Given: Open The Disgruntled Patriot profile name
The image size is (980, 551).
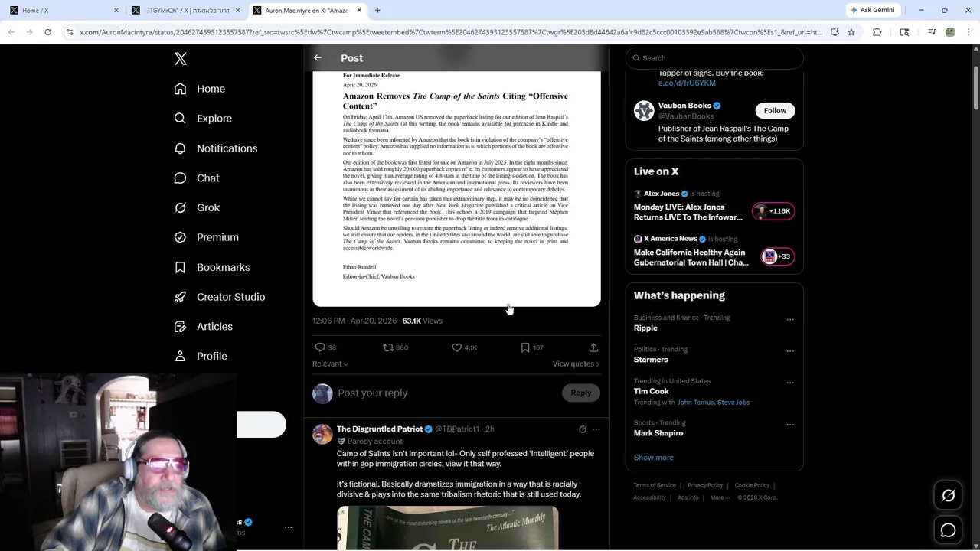Looking at the screenshot, I should [x=380, y=429].
